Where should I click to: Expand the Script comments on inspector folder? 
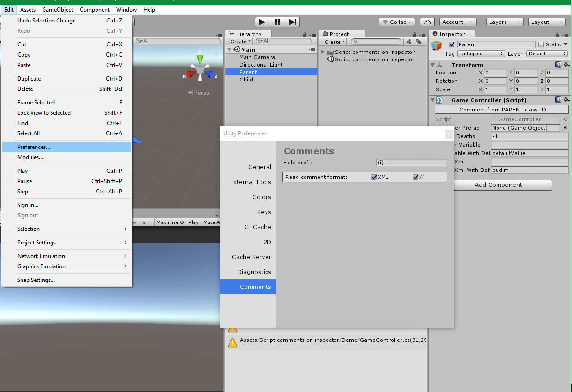323,52
